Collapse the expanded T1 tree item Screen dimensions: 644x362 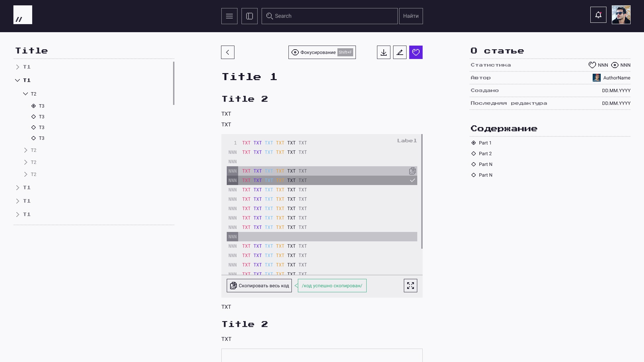(x=18, y=80)
